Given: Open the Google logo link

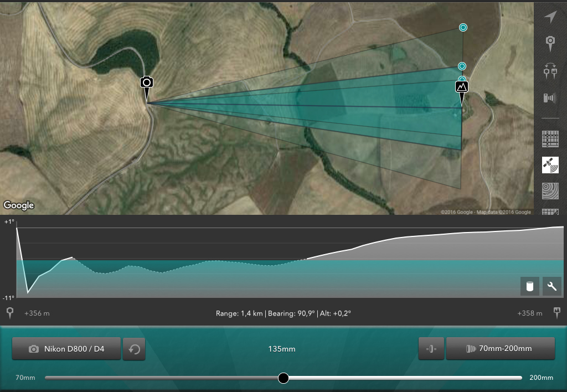Looking at the screenshot, I should point(19,205).
